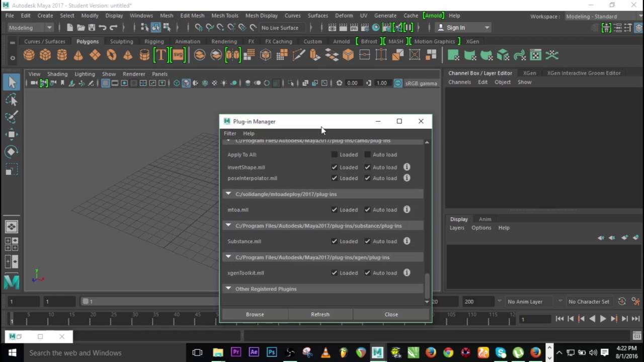Click the polygon cylinder shelf icon
Viewport: 644px width, 362px height.
pos(62,55)
